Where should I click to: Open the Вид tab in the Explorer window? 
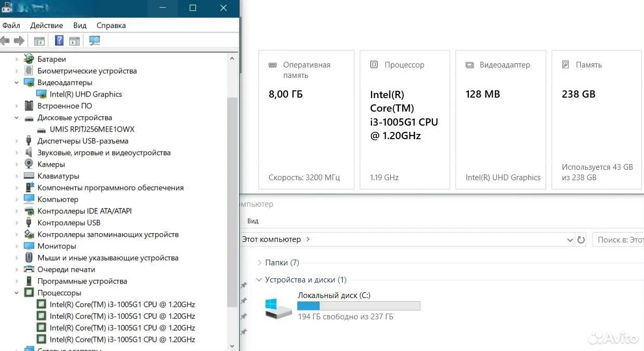pos(253,221)
